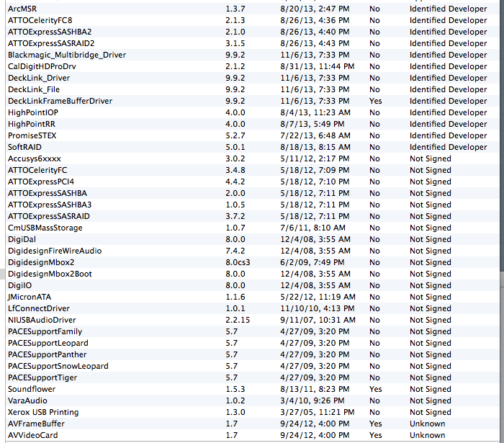Select the DigiDal row
Image resolution: width=504 pixels, height=443 pixels.
(252, 239)
